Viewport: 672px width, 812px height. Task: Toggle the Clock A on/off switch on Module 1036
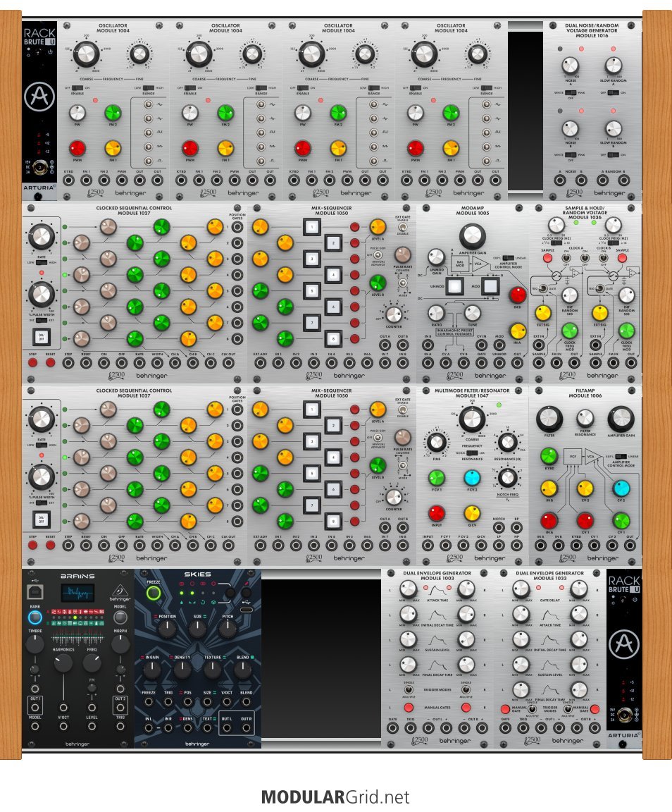(566, 257)
